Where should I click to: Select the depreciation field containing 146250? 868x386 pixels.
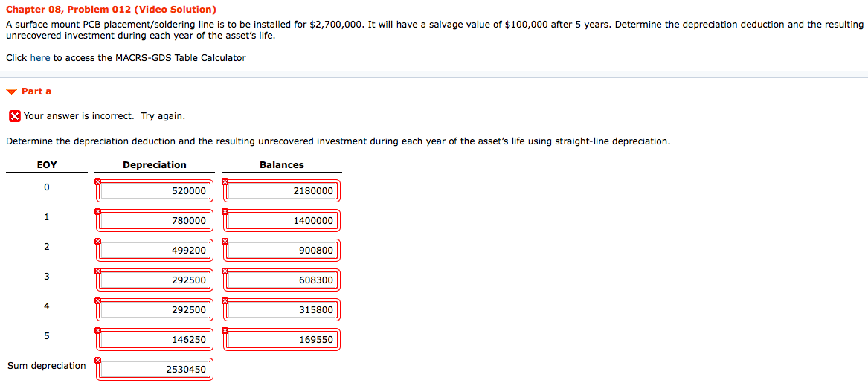coord(155,339)
